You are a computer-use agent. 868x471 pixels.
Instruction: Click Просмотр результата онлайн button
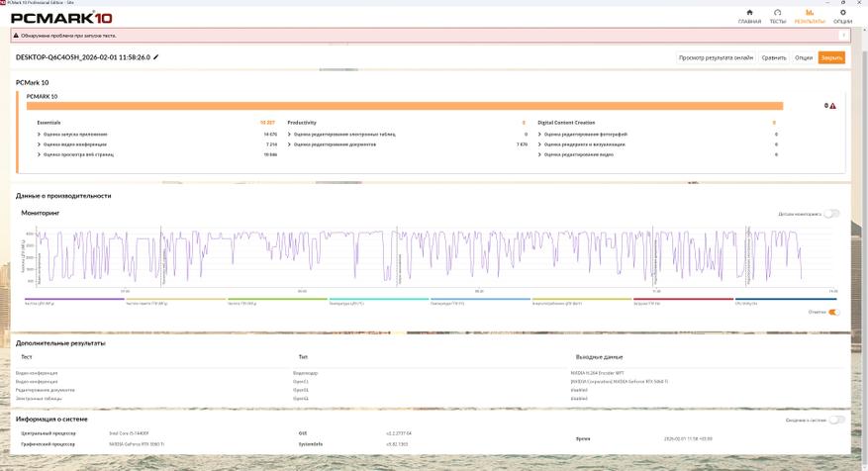pos(716,57)
